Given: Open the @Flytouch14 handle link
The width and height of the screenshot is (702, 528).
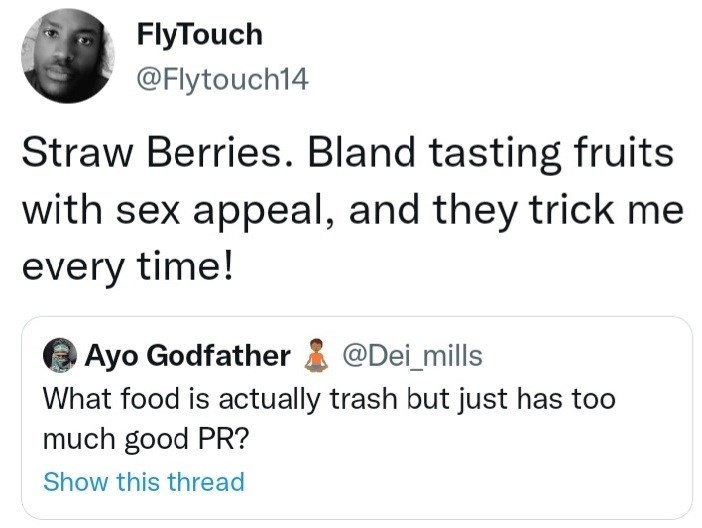Looking at the screenshot, I should [x=223, y=79].
